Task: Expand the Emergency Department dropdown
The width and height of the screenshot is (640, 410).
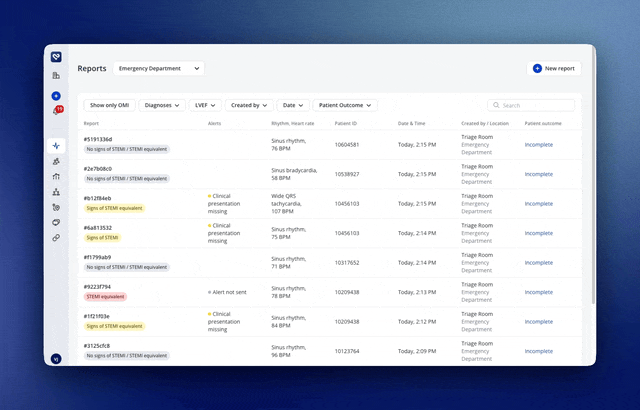Action: tap(159, 69)
